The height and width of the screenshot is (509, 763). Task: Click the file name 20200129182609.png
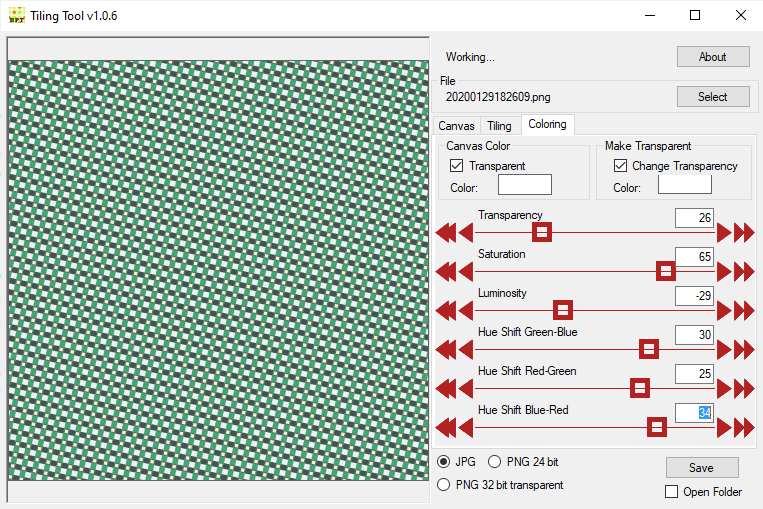pos(498,97)
